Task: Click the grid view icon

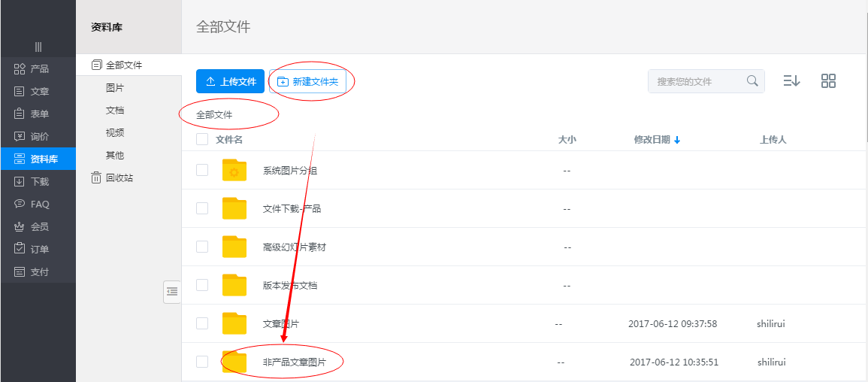Action: [x=828, y=81]
